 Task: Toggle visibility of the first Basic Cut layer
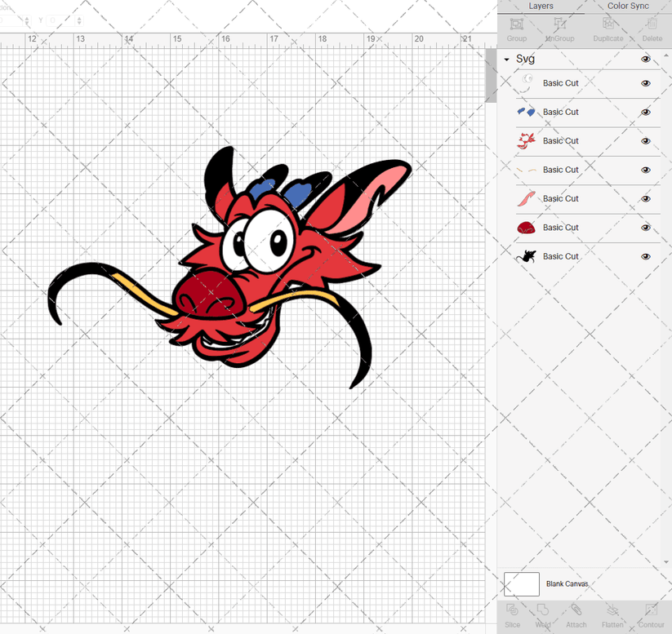(646, 83)
